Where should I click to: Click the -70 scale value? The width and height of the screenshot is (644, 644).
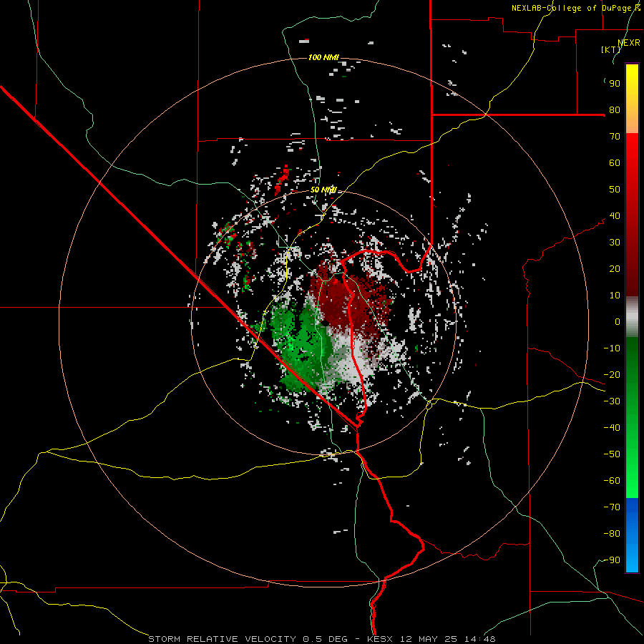[612, 507]
